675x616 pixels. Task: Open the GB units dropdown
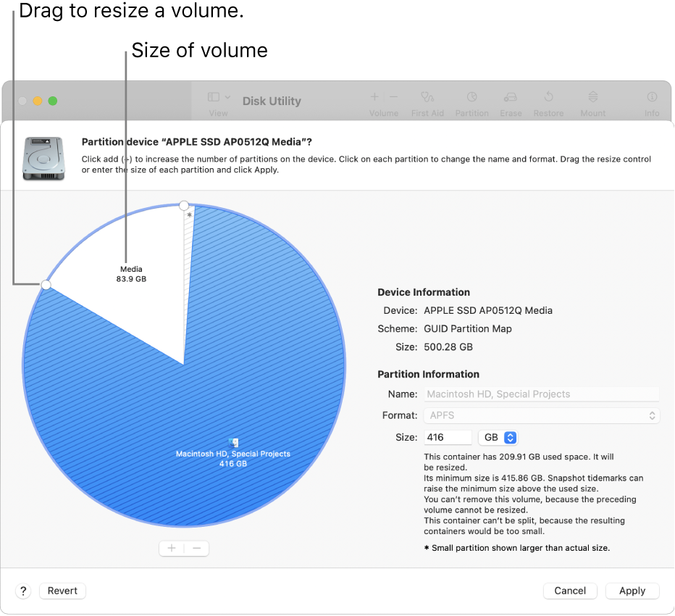[x=498, y=437]
